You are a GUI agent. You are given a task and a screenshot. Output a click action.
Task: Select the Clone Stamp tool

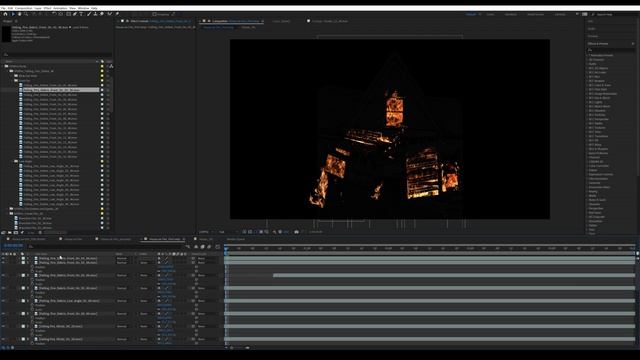95,14
